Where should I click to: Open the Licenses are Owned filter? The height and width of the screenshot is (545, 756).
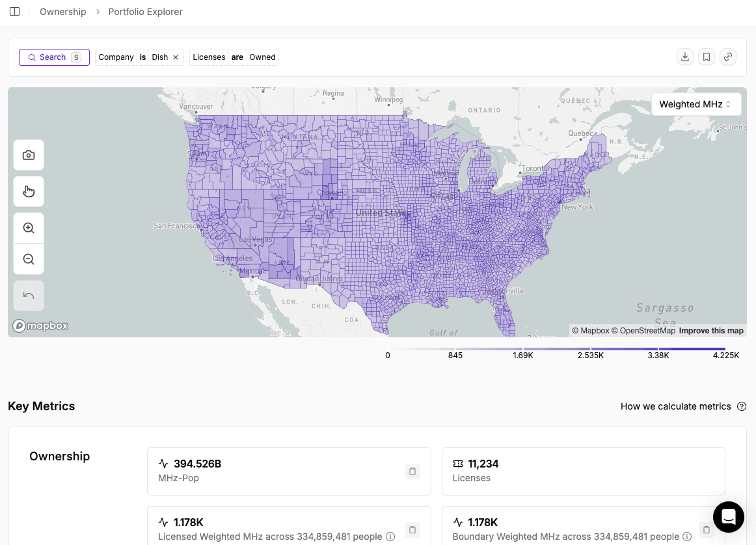click(x=234, y=57)
